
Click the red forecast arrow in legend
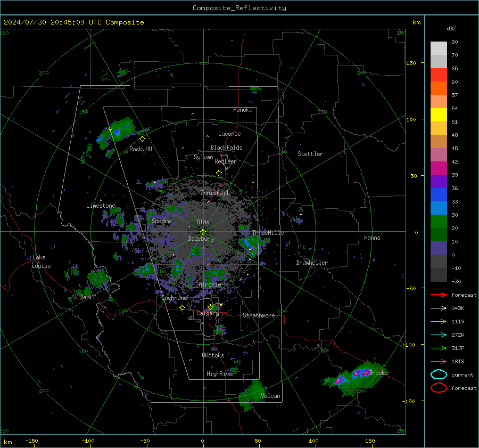pos(439,295)
